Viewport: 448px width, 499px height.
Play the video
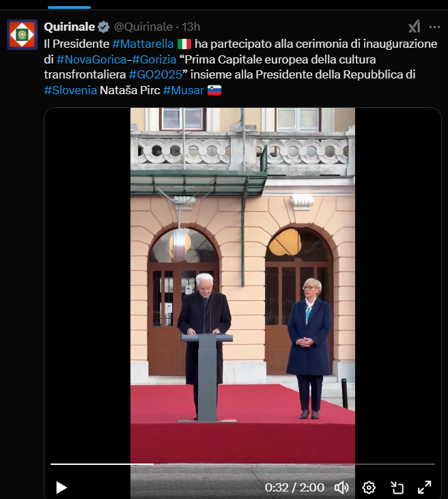pos(61,487)
